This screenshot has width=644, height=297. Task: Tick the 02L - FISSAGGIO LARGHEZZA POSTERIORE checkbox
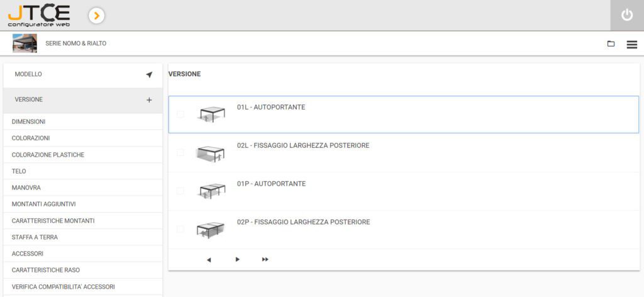(180, 153)
